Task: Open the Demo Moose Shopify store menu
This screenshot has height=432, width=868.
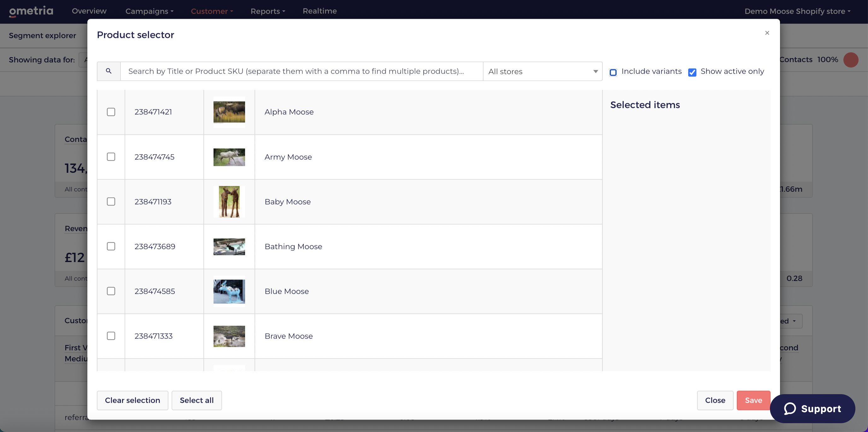Action: click(797, 11)
